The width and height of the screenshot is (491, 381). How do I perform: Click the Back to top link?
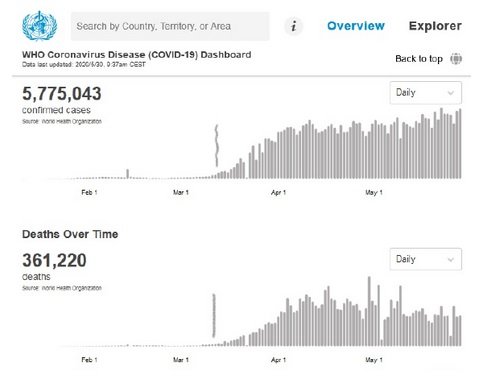pos(419,59)
